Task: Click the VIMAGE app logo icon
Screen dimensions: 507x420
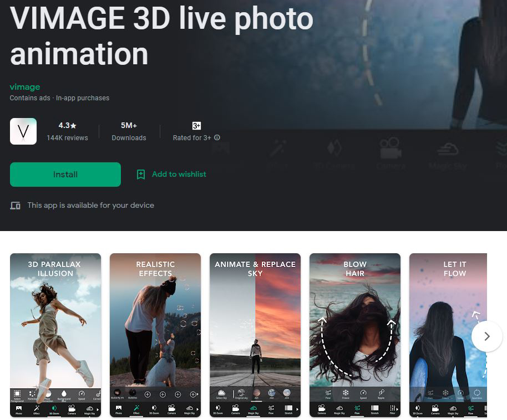Action: point(23,131)
